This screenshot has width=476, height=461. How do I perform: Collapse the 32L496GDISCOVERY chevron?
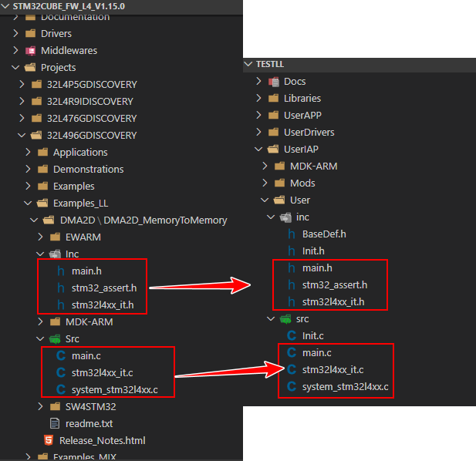pos(22,135)
